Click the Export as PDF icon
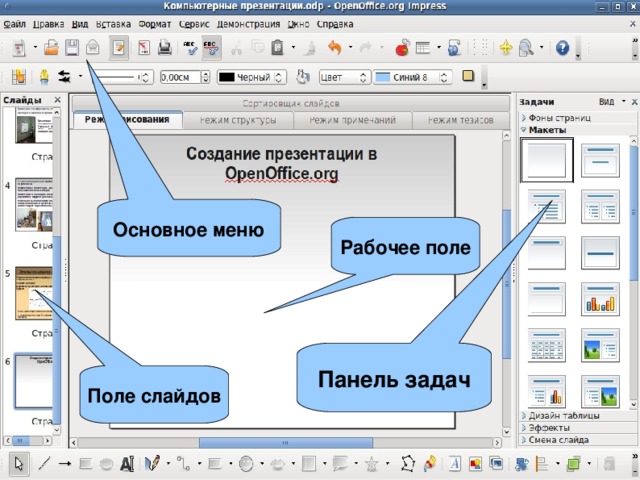 pyautogui.click(x=143, y=48)
